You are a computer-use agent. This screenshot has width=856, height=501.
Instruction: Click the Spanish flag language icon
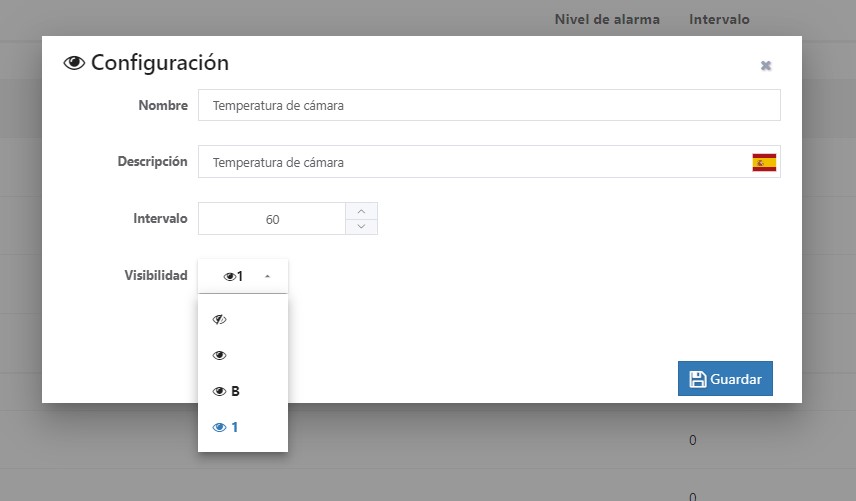tap(764, 162)
